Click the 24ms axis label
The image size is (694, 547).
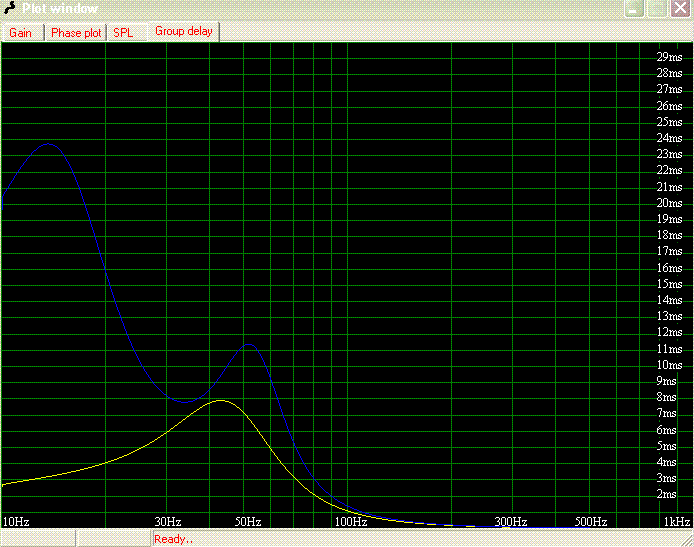[669, 138]
